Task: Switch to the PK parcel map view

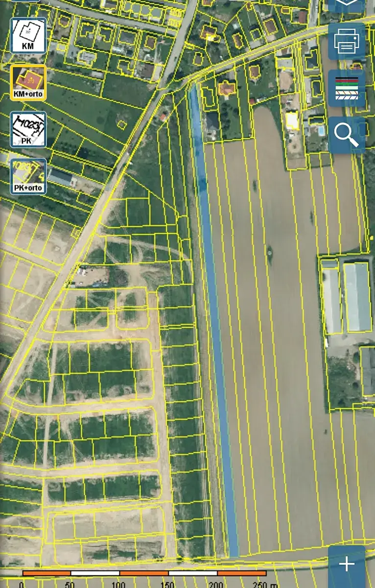Action: click(28, 129)
